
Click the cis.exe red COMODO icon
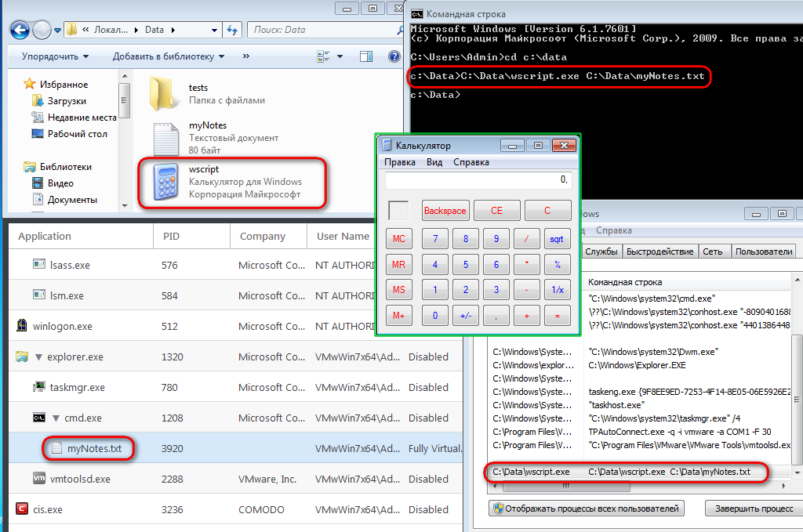point(21,509)
